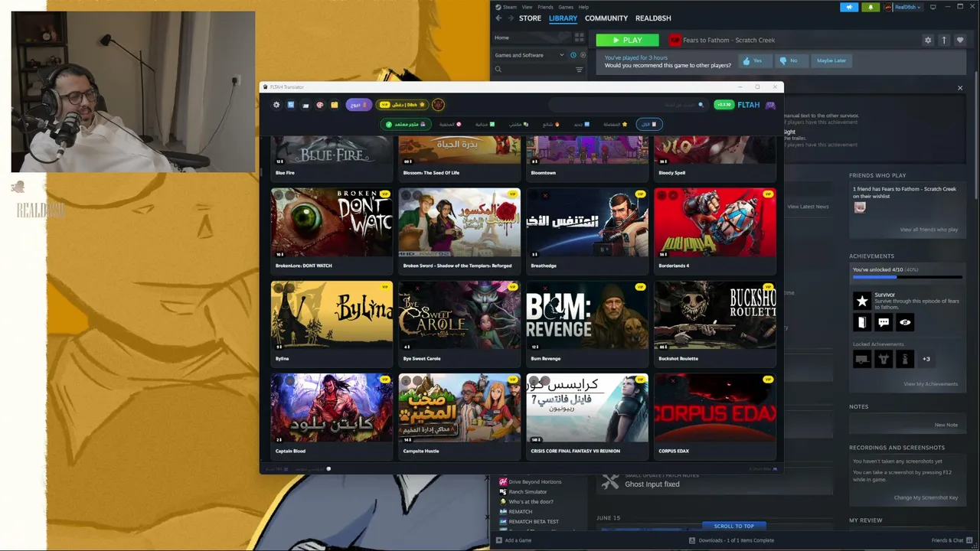
Task: Switch Steam library to grid view icon
Action: 579,37
